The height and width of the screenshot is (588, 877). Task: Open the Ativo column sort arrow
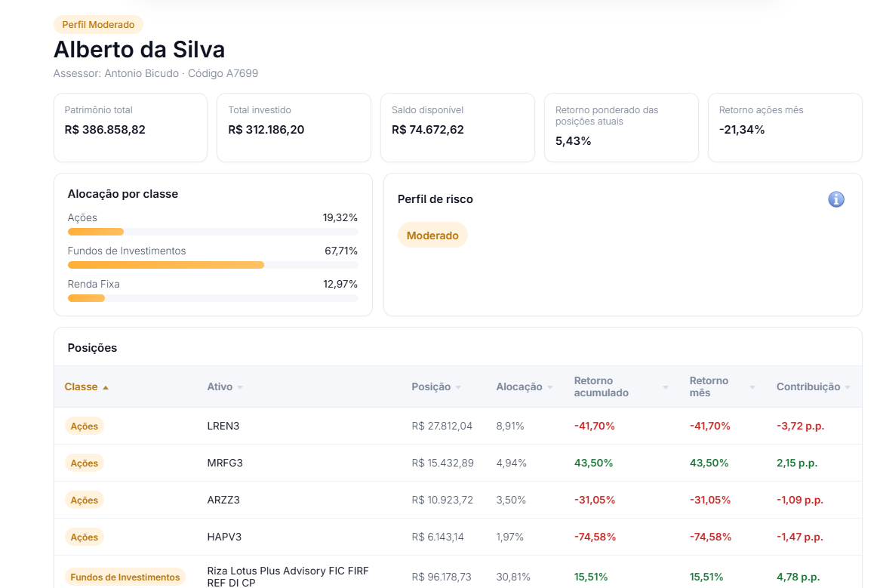[240, 387]
